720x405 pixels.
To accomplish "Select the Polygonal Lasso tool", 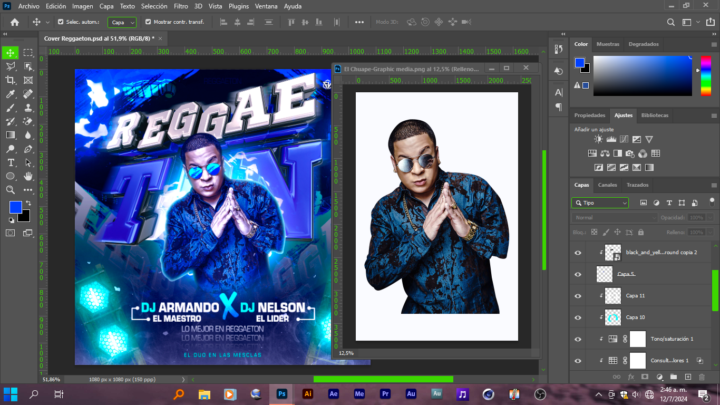I will [x=10, y=67].
